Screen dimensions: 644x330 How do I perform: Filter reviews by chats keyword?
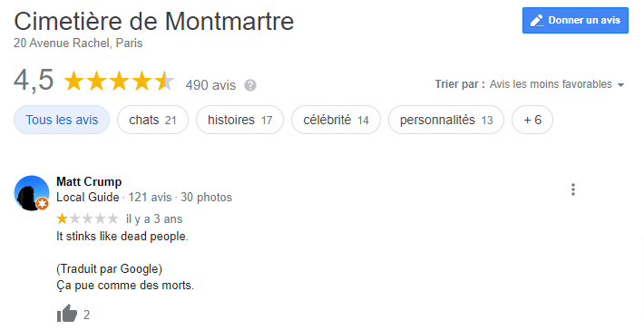tap(152, 120)
